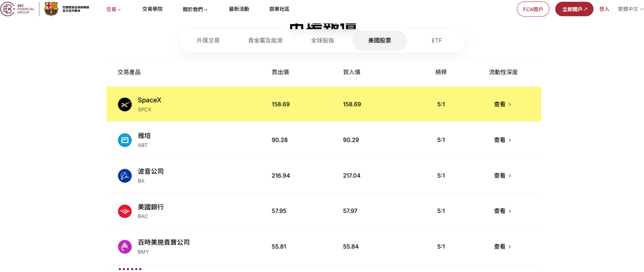This screenshot has height=272, width=644.
Task: Click the SpaceX sell price 158.69
Action: click(x=281, y=105)
